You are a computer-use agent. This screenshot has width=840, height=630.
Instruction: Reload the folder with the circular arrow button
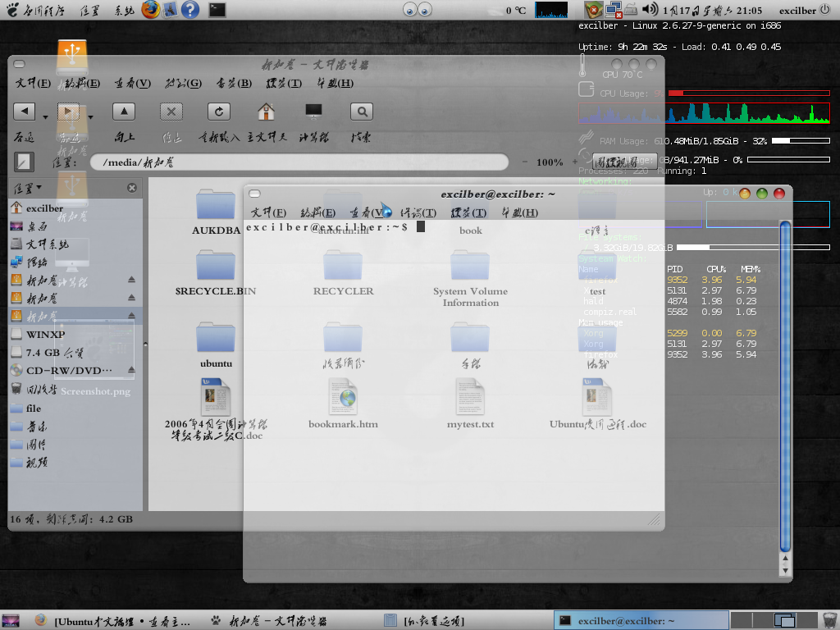(218, 112)
